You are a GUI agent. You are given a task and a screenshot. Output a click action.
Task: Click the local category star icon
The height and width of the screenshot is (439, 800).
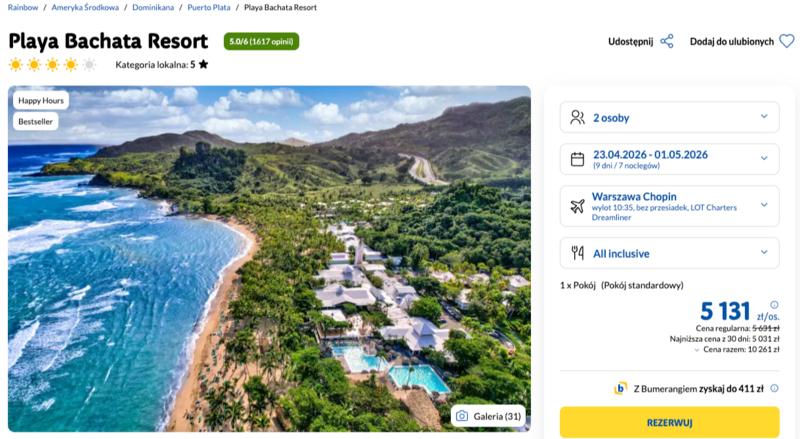204,65
